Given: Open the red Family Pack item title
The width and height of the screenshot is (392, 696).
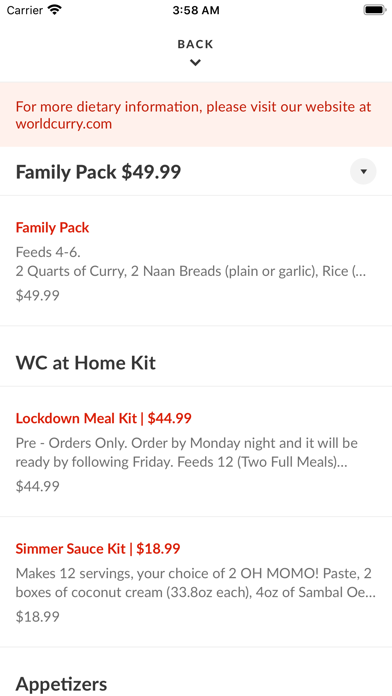Looking at the screenshot, I should [52, 228].
